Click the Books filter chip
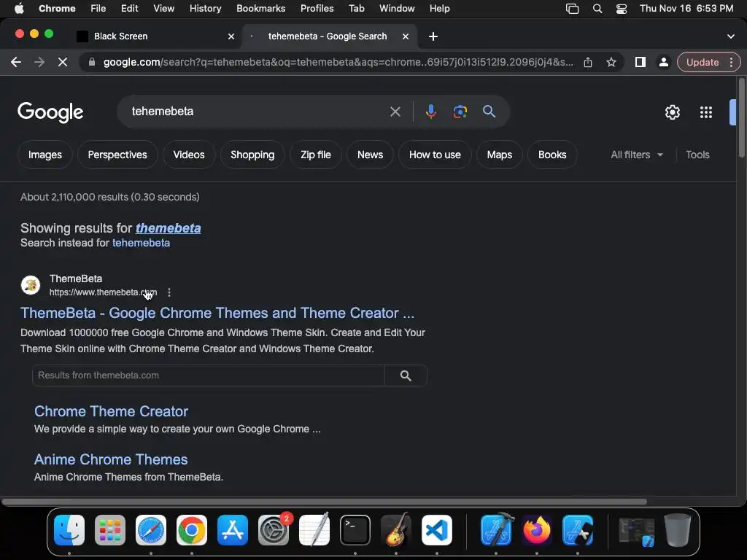This screenshot has height=560, width=747. (x=552, y=155)
